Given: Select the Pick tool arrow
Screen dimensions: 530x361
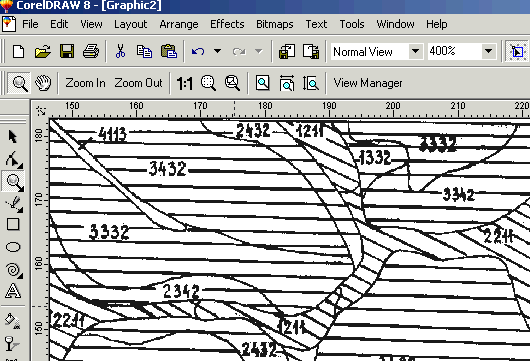Looking at the screenshot, I should [x=13, y=137].
